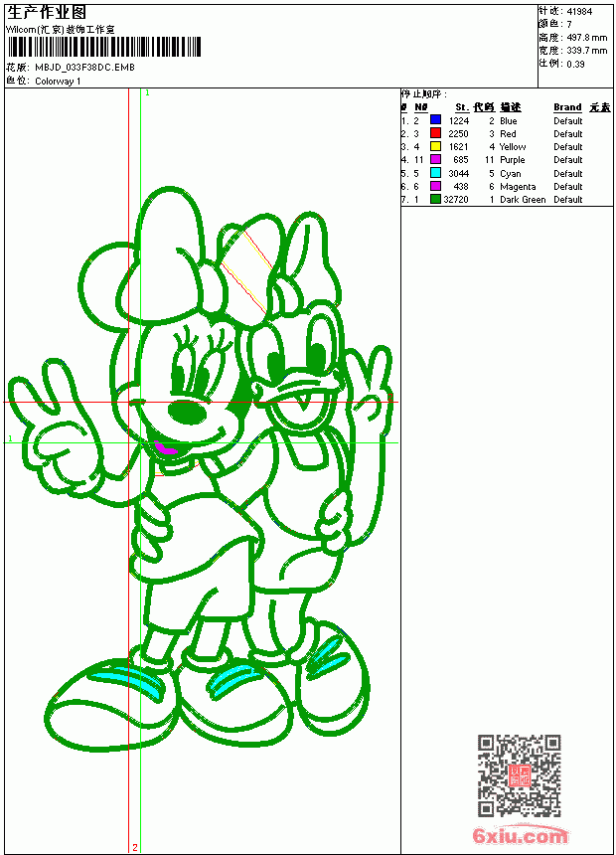Select the stitch count 32720 for Dark Green
616x855 pixels.
456,200
